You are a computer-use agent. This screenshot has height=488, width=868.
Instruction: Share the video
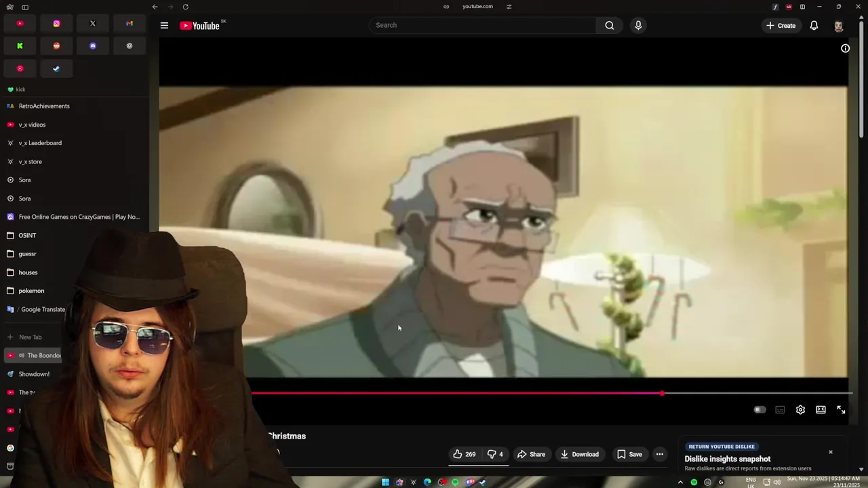click(531, 454)
